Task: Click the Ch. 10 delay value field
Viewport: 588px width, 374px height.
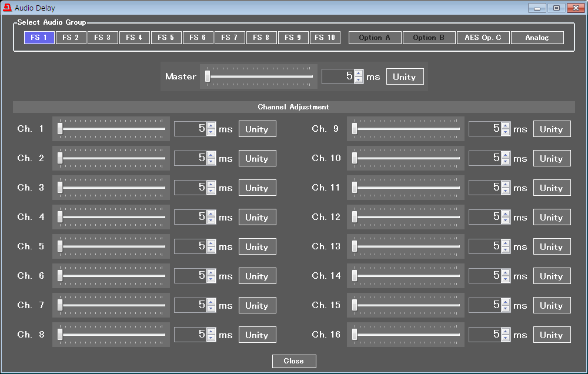Action: coord(484,158)
